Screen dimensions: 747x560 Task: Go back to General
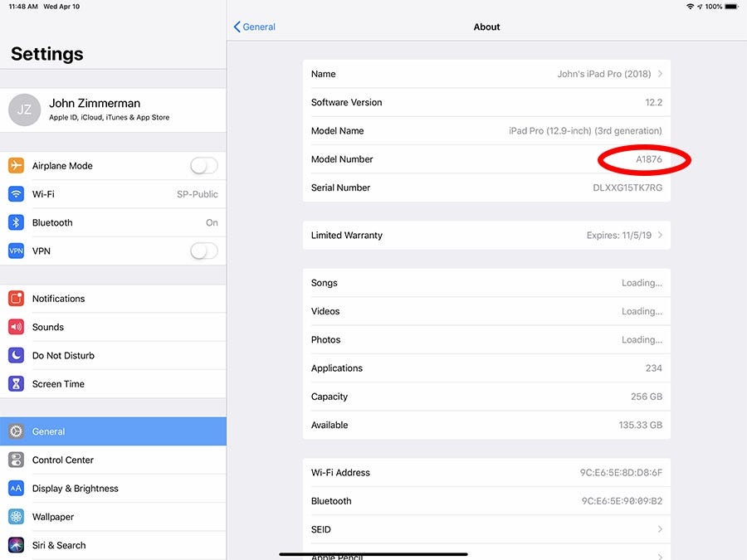(x=255, y=27)
